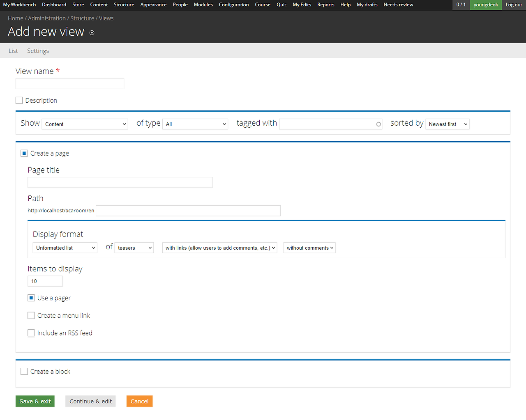Image resolution: width=526 pixels, height=420 pixels.
Task: Open the Needs review menu item
Action: click(398, 5)
